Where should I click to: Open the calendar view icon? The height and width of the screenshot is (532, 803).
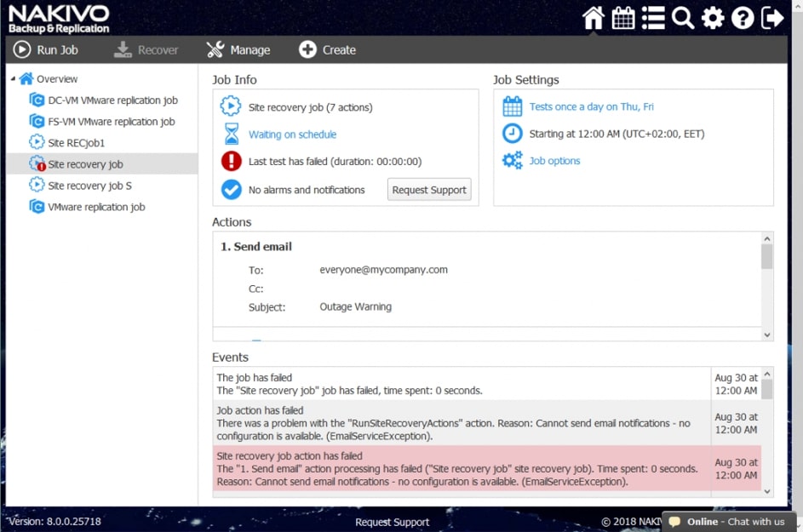623,18
